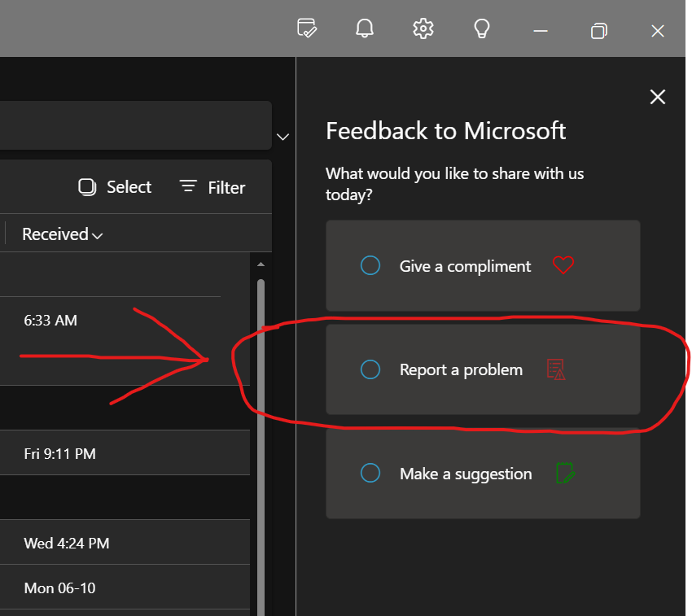Open the notifications bell
This screenshot has width=692, height=616.
pyautogui.click(x=365, y=28)
